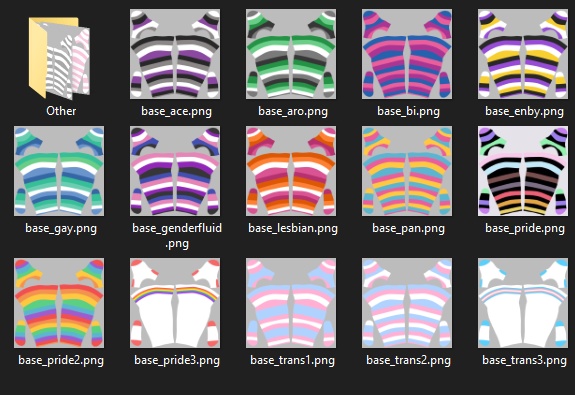Image resolution: width=575 pixels, height=395 pixels.
Task: Select the base_gay.png thumbnail
Action: [59, 171]
